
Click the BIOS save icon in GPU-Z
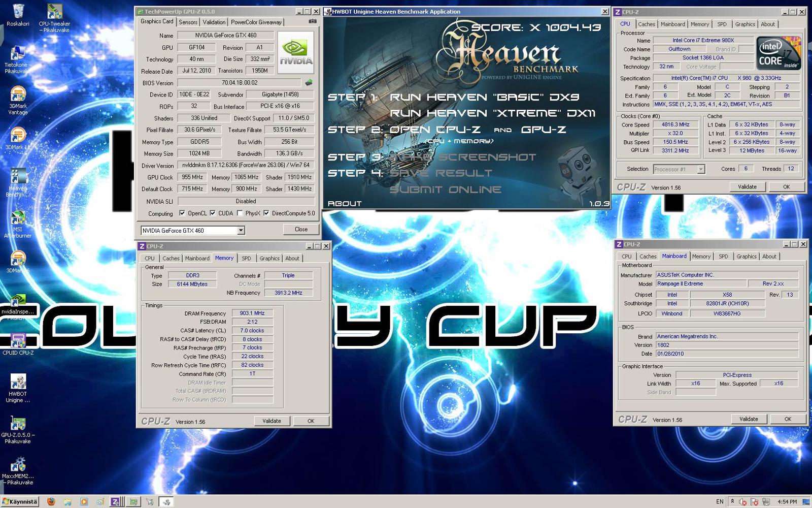tap(309, 82)
